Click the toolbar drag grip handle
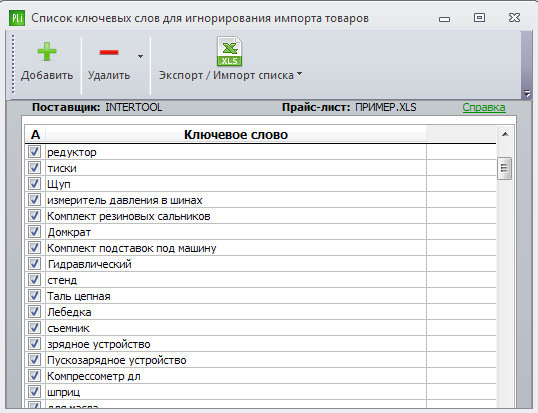The height and width of the screenshot is (413, 538). pos(13,64)
